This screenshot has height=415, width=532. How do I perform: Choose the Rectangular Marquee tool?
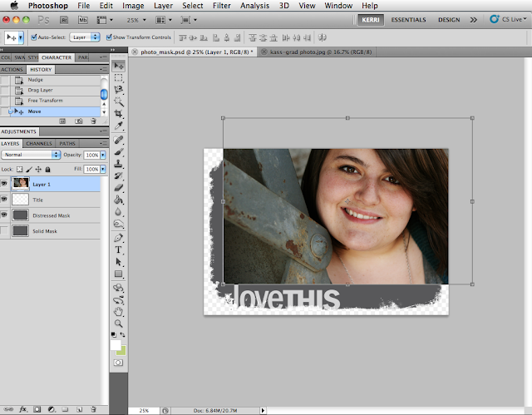point(119,77)
